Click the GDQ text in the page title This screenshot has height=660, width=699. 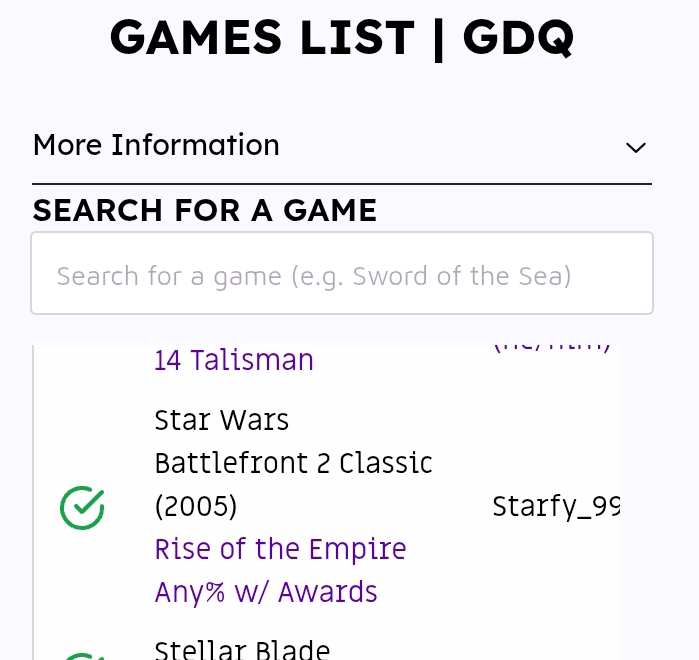point(518,38)
